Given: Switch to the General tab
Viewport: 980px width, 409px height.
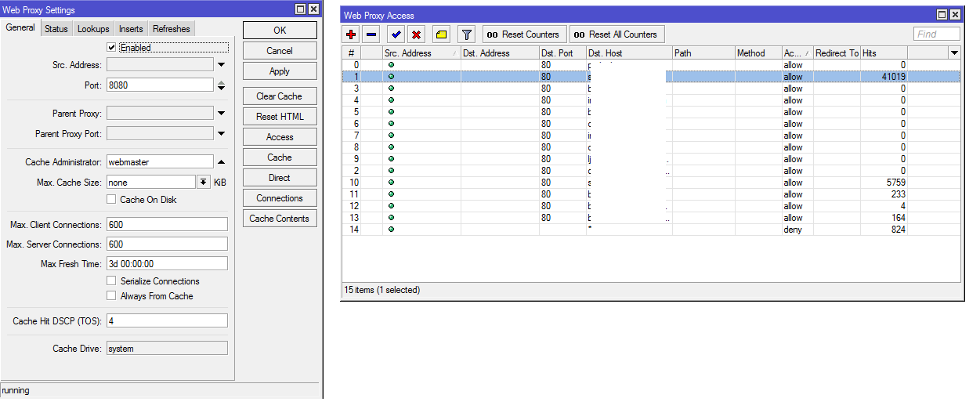Looking at the screenshot, I should [x=20, y=28].
